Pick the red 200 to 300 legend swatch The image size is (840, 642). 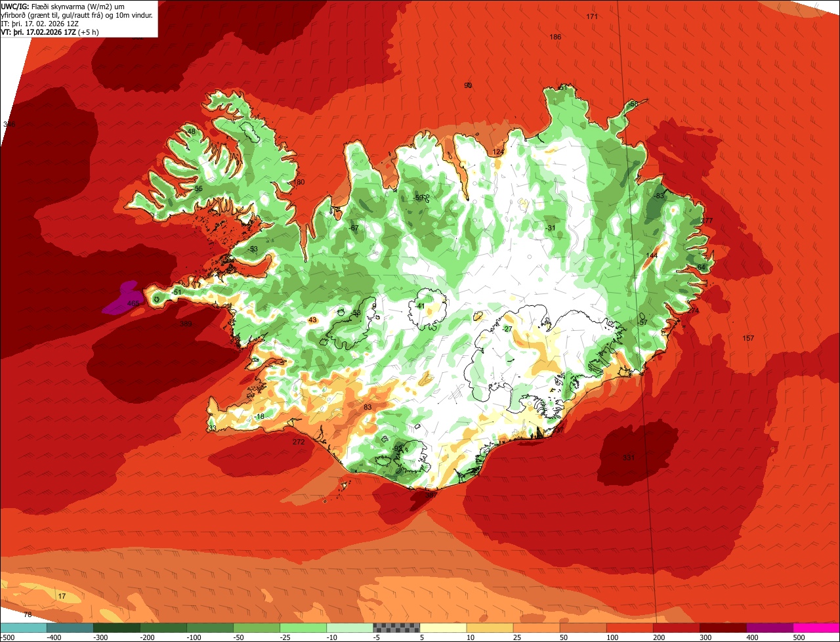[675, 628]
